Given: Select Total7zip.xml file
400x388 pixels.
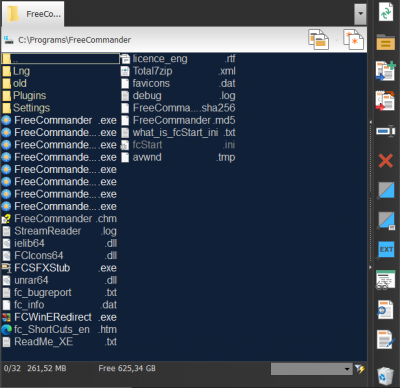Looking at the screenshot, I should pos(178,71).
